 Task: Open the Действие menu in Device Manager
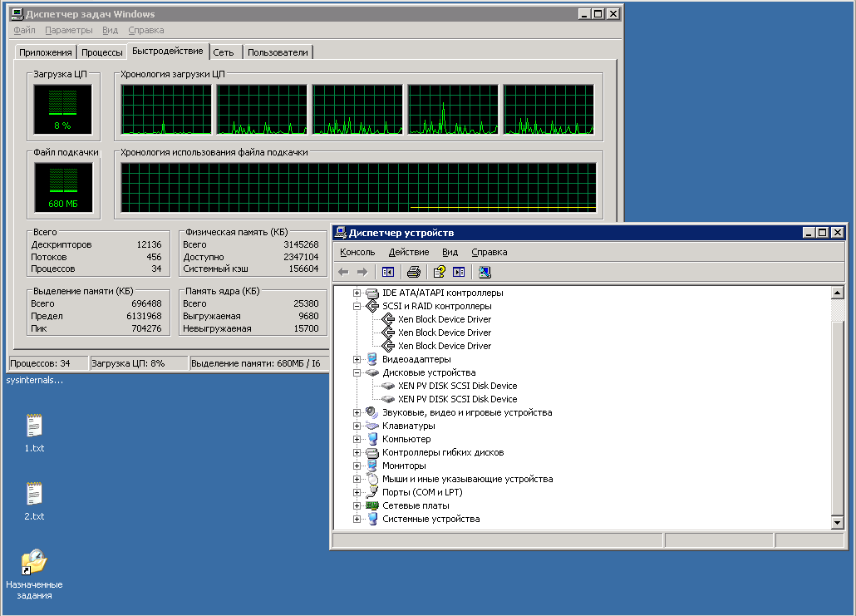tap(409, 252)
